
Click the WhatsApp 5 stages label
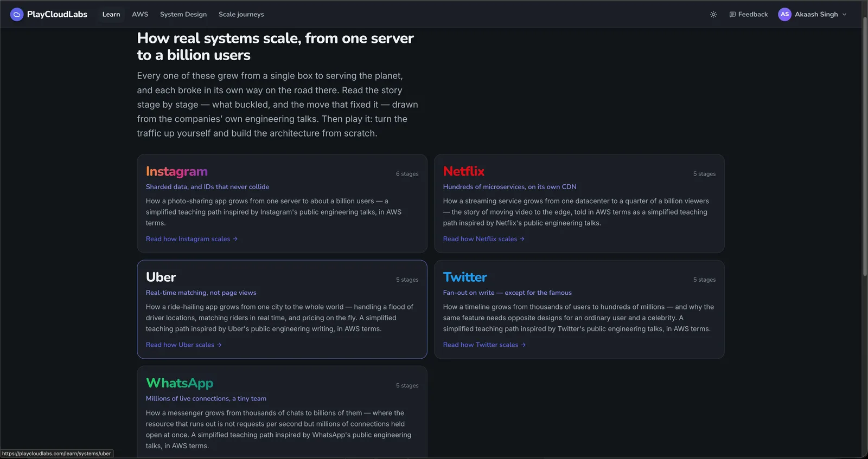point(407,386)
